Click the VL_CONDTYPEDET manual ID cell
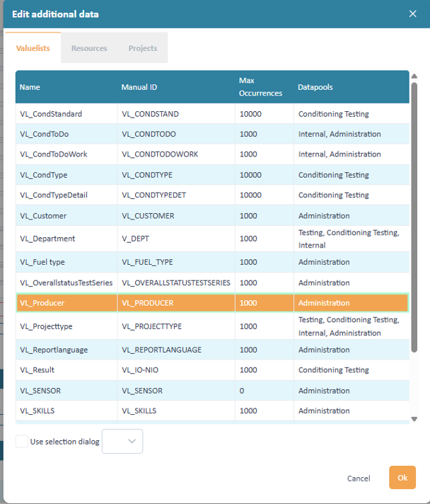 pyautogui.click(x=176, y=195)
